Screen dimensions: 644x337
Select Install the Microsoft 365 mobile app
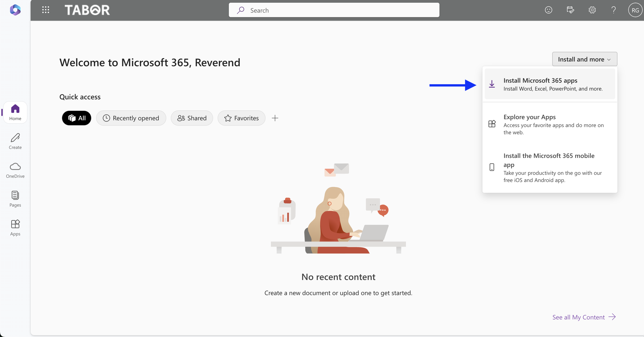(x=549, y=167)
